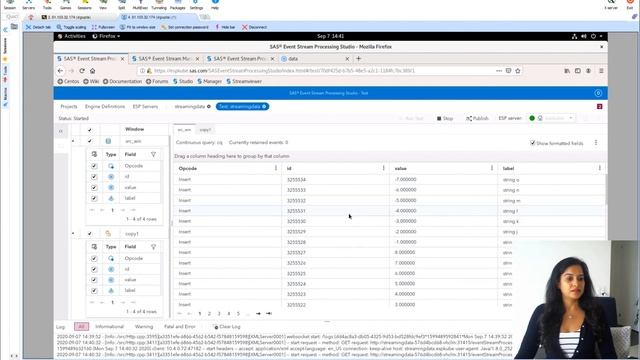Open Engine Definitions tab
This screenshot has width=640, height=360.
[105, 107]
